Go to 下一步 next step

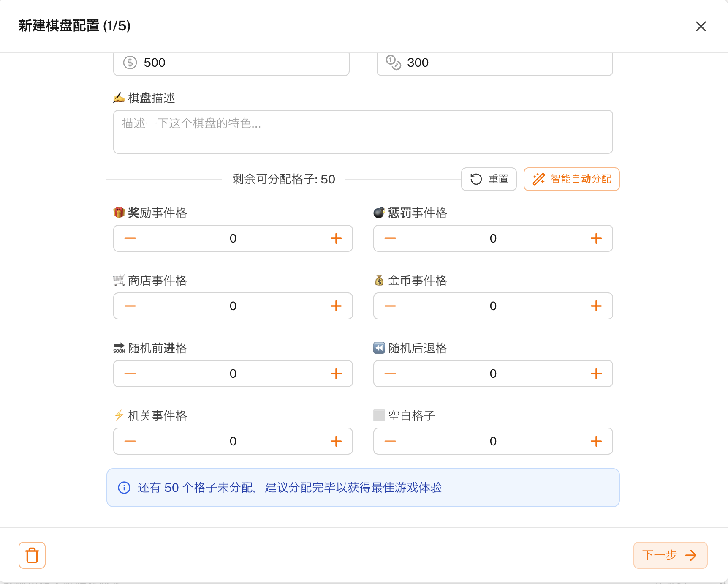tap(670, 555)
